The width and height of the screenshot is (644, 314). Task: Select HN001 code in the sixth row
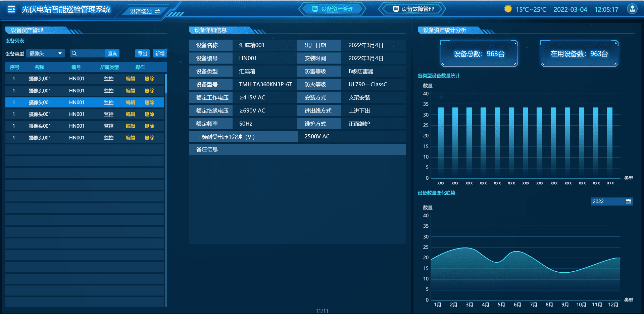(77, 138)
